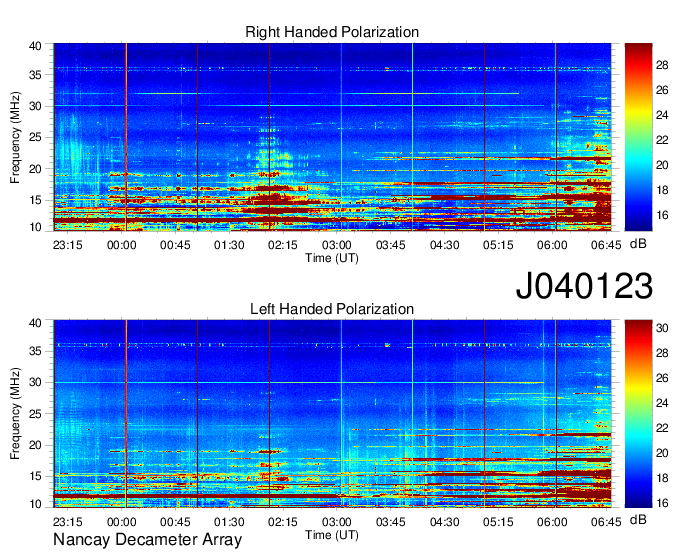
Task: Click the 'J040123' observation identifier
Action: 584,286
